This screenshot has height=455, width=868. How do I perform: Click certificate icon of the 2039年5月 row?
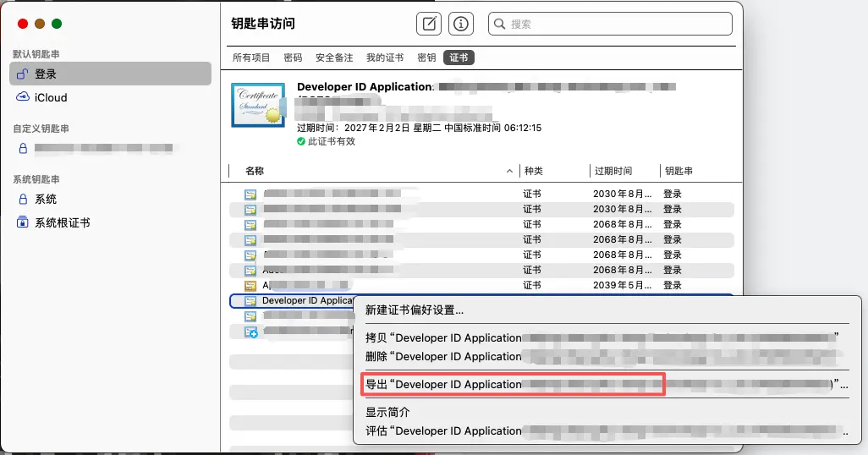[250, 286]
